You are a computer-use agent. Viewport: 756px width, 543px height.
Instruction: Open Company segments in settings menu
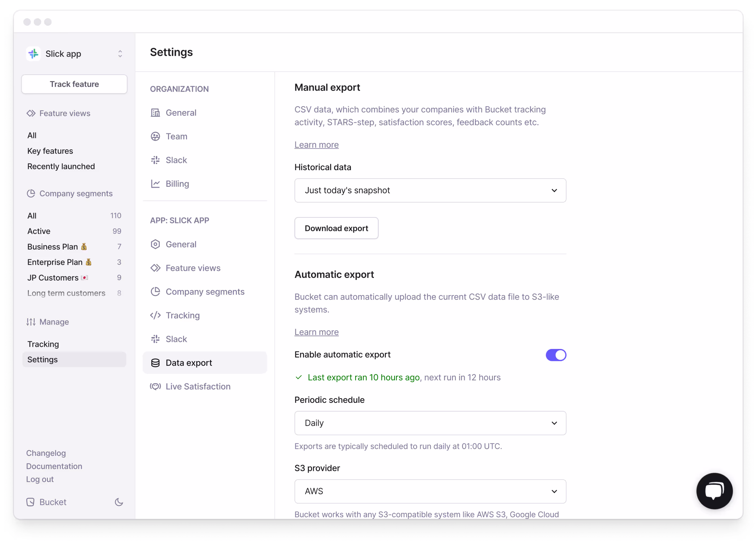205,292
